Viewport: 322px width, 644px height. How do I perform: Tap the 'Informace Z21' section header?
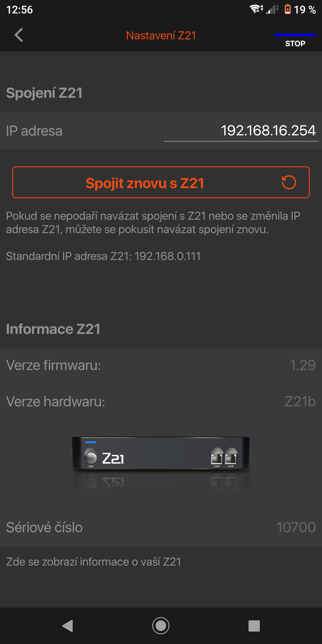tap(53, 329)
